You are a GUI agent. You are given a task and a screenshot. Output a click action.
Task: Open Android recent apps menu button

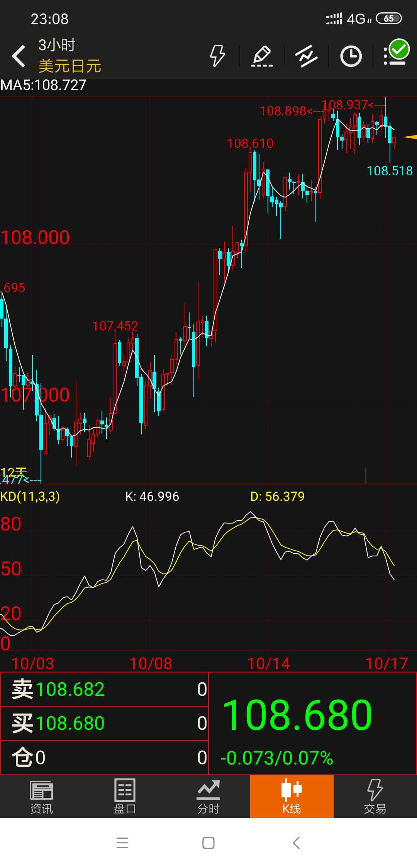pos(122,843)
